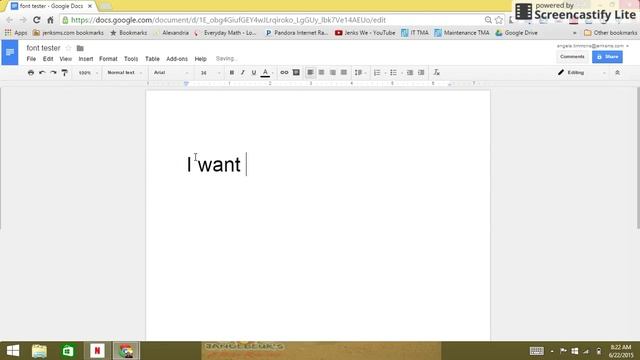This screenshot has height=360, width=640.
Task: Open the Pandora Internet Radio bookmark
Action: pos(297,33)
